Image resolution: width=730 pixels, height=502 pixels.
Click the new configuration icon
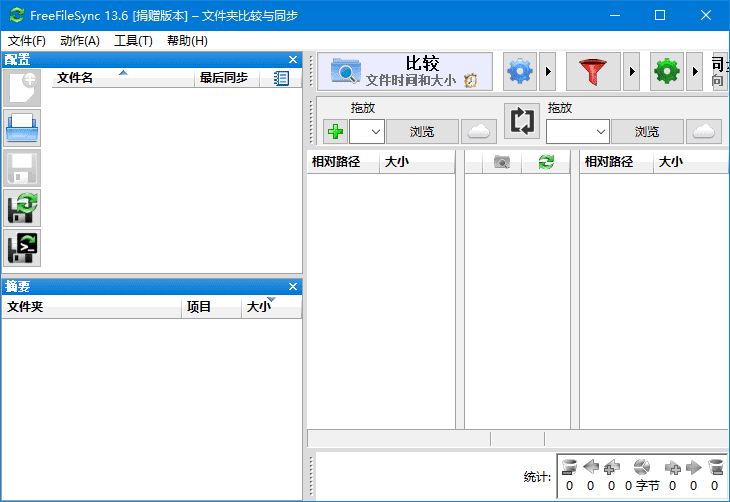point(21,89)
